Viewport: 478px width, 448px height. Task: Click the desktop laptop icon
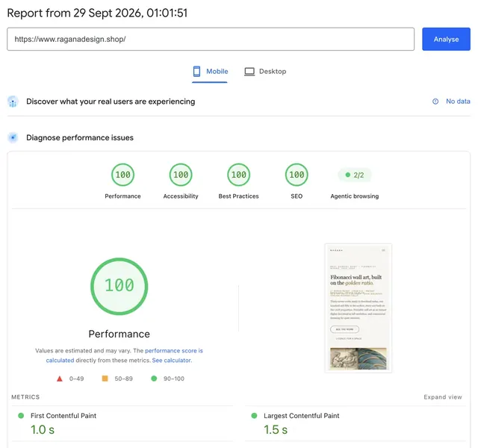click(249, 72)
